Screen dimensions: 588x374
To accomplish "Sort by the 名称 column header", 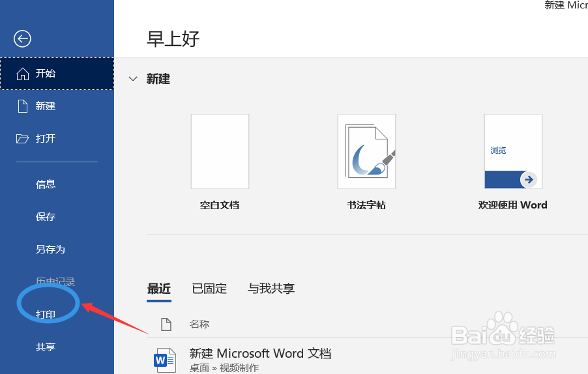I will tap(199, 324).
